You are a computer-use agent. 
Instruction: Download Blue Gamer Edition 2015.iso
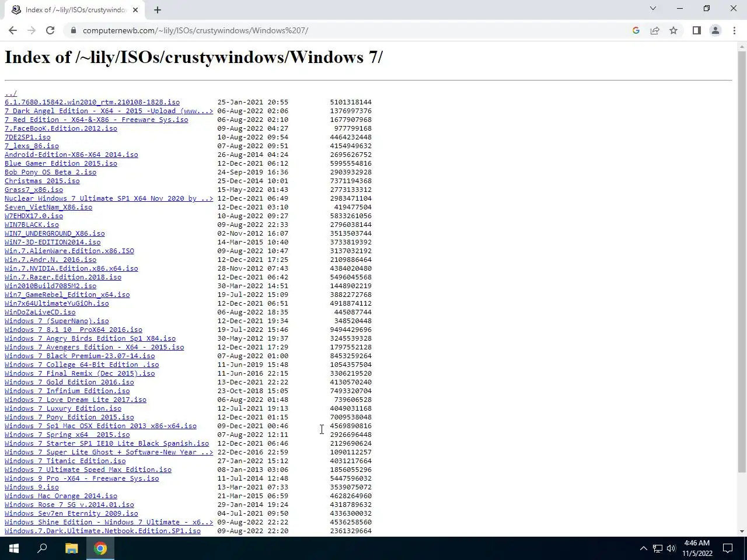[61, 163]
